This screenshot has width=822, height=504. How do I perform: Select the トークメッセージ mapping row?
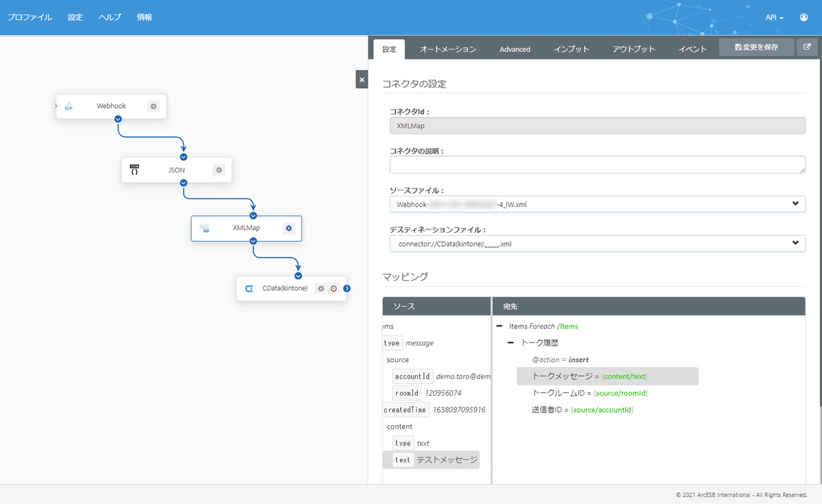point(608,377)
